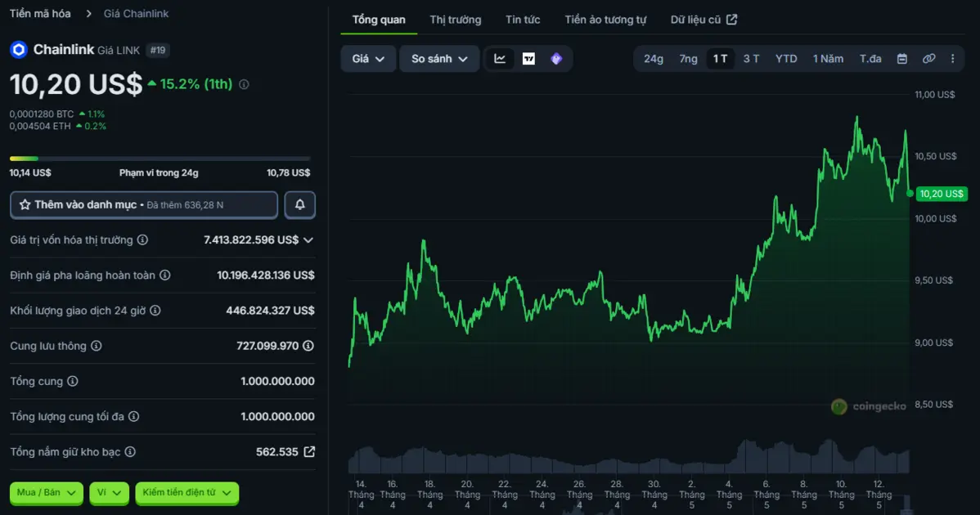Click the purple diamond chart icon
The width and height of the screenshot is (980, 515).
pos(556,59)
